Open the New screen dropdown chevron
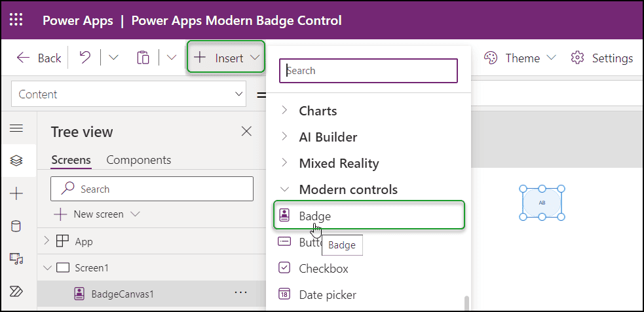Viewport: 644px width, 312px height. pos(135,214)
